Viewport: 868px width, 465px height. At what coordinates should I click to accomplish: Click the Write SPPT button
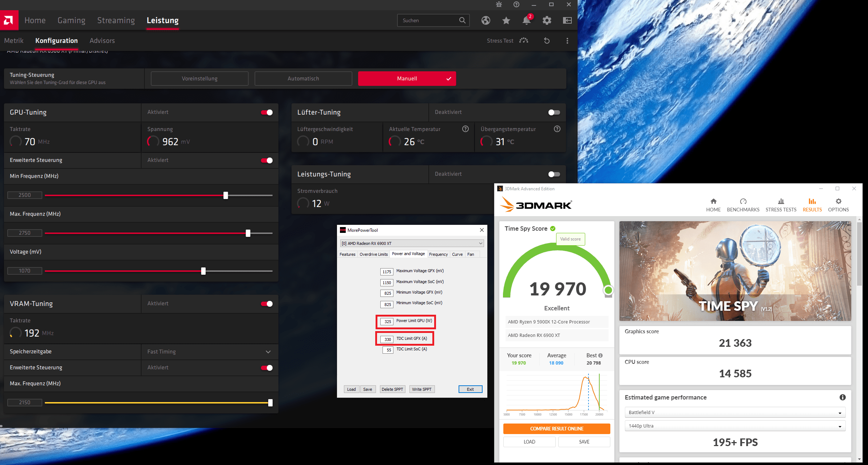pos(421,389)
